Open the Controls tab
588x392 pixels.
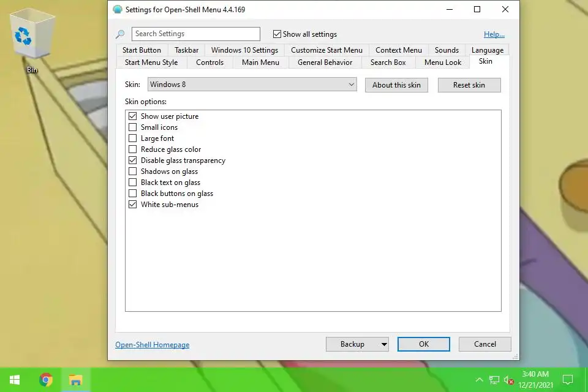click(x=209, y=62)
